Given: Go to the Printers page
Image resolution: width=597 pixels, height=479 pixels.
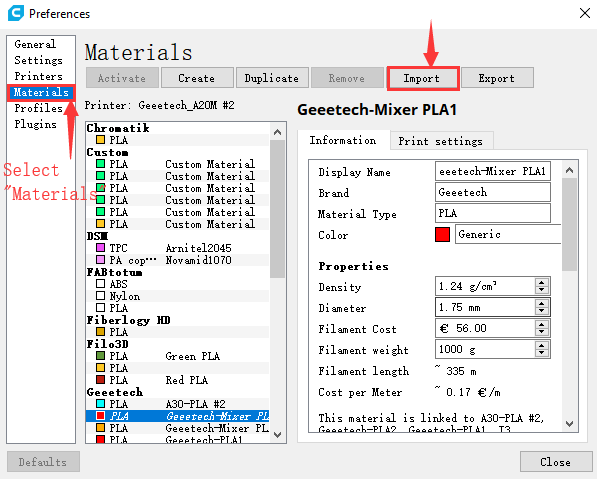Looking at the screenshot, I should pos(38,76).
